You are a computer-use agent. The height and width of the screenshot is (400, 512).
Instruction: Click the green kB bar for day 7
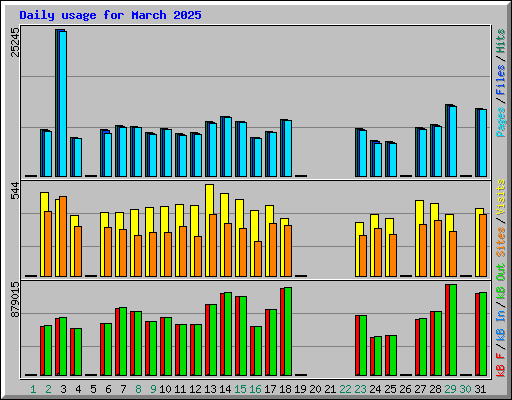coord(123,341)
